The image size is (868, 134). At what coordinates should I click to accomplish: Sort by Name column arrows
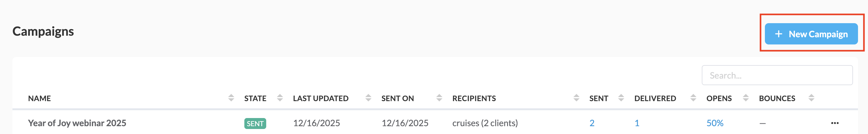(x=231, y=98)
